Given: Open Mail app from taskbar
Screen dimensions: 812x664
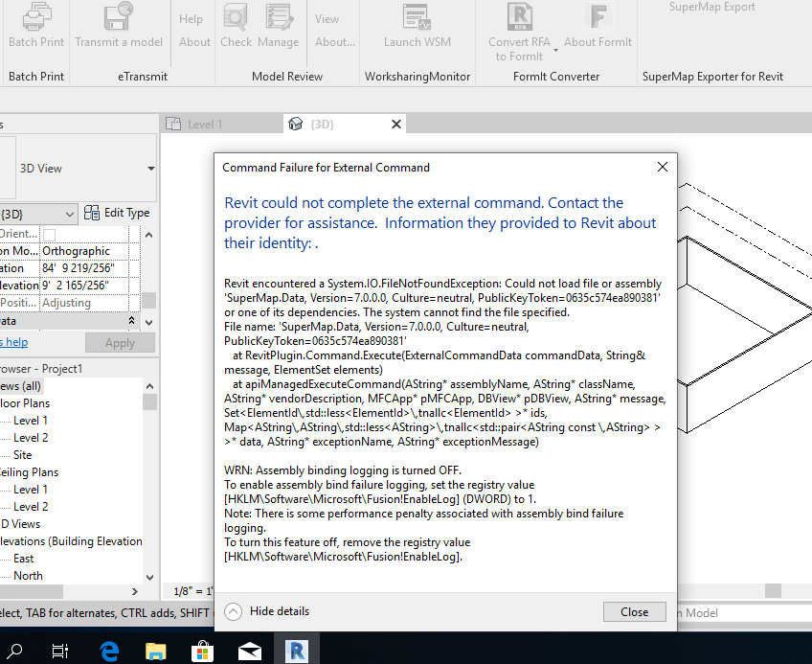Looking at the screenshot, I should [x=250, y=651].
